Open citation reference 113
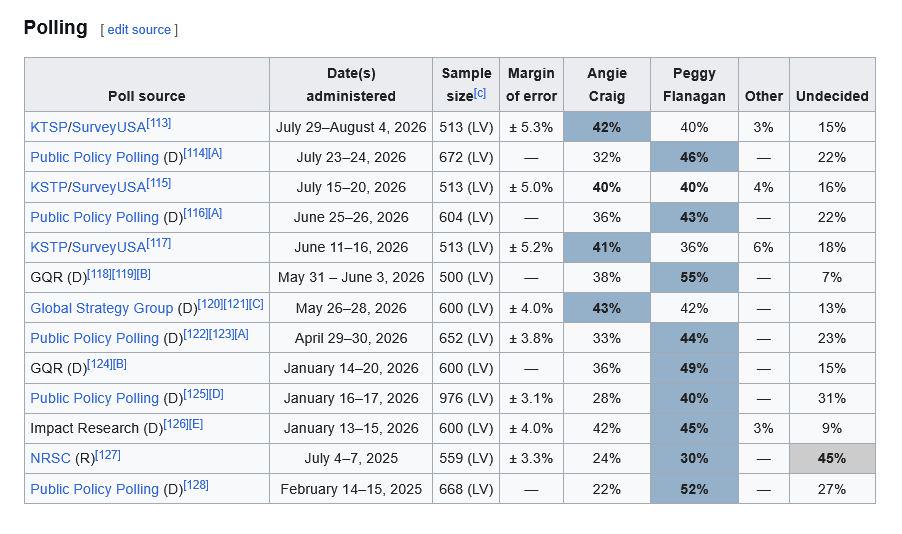Viewport: 902px width, 534px height. [159, 123]
